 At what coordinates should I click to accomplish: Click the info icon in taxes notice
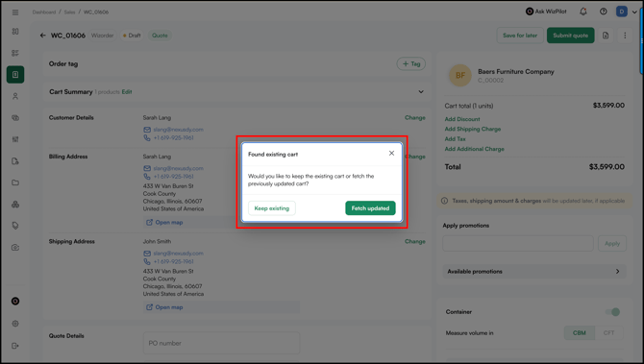444,201
